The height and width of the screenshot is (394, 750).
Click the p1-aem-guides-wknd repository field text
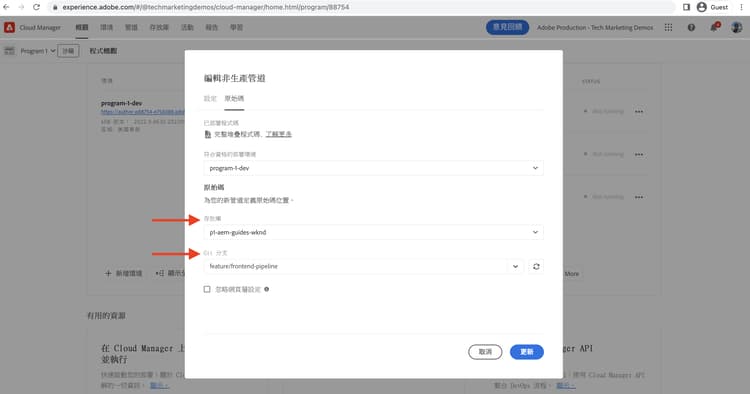(x=238, y=232)
